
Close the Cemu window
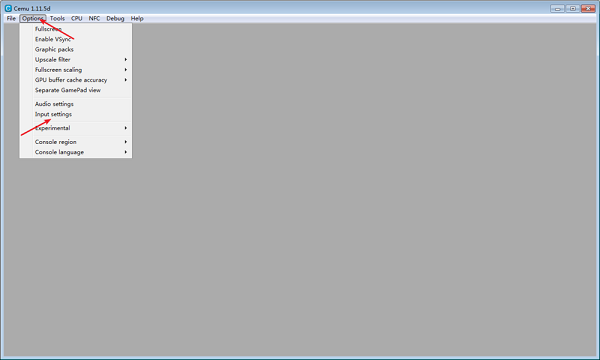[588, 8]
